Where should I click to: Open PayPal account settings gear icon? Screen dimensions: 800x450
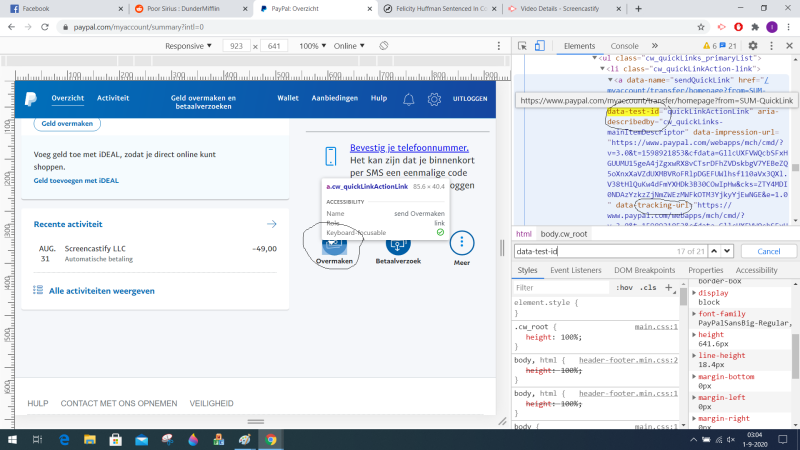434,99
